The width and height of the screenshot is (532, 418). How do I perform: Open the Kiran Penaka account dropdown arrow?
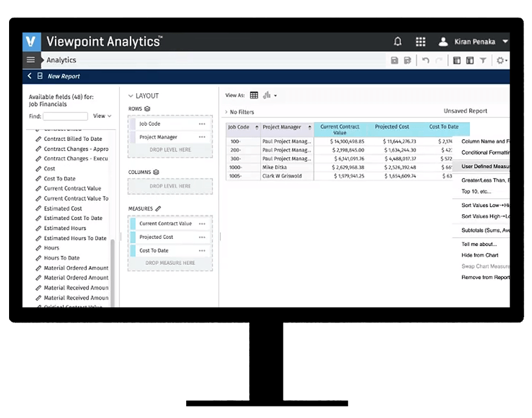click(x=505, y=41)
